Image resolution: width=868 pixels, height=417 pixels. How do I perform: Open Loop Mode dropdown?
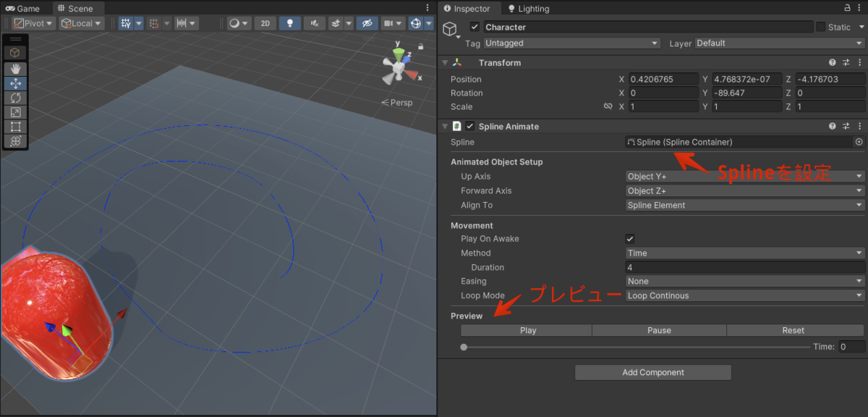pyautogui.click(x=745, y=296)
